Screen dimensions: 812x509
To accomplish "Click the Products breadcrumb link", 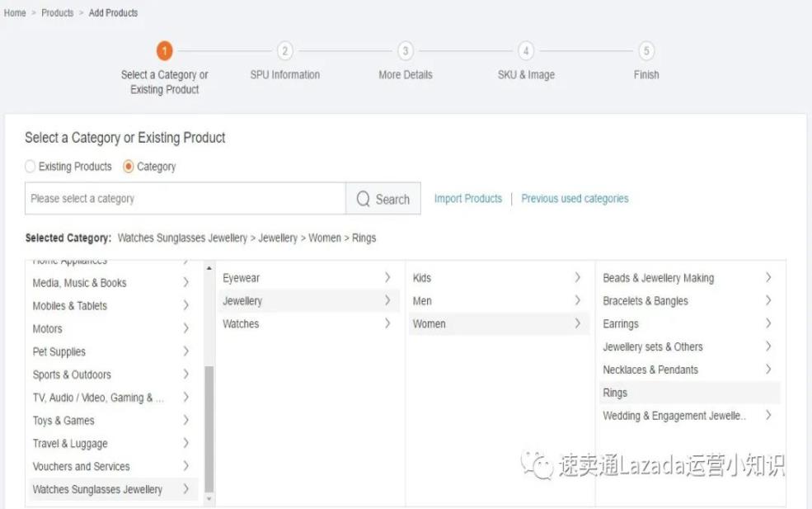I will pos(58,13).
